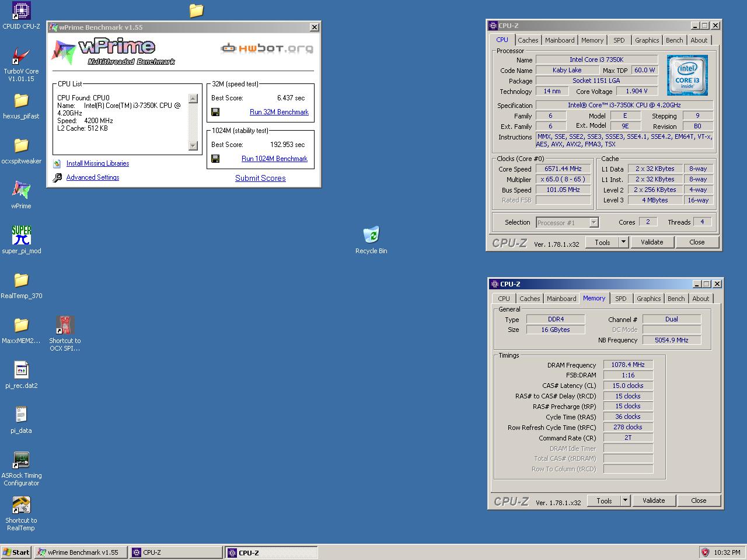
Task: Select the pi_data text file icon
Action: [x=21, y=415]
